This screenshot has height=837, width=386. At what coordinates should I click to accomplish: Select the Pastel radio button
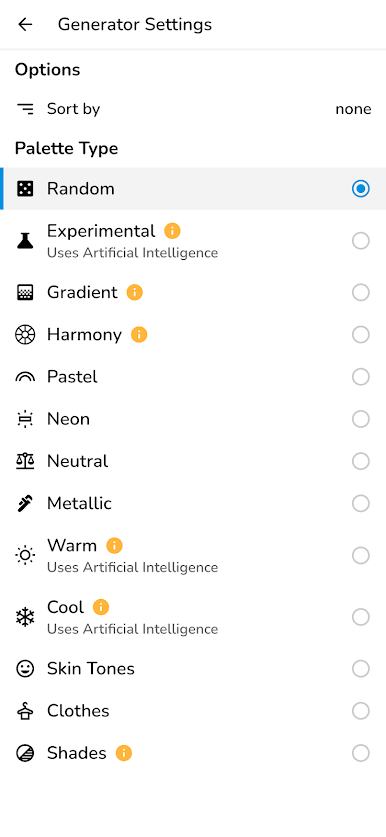(x=361, y=377)
